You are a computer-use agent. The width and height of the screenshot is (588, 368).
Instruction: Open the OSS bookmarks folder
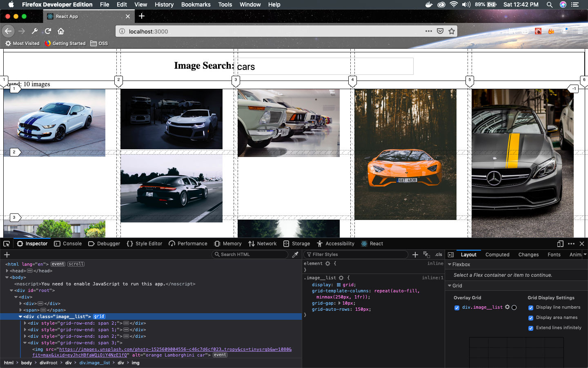pyautogui.click(x=99, y=43)
